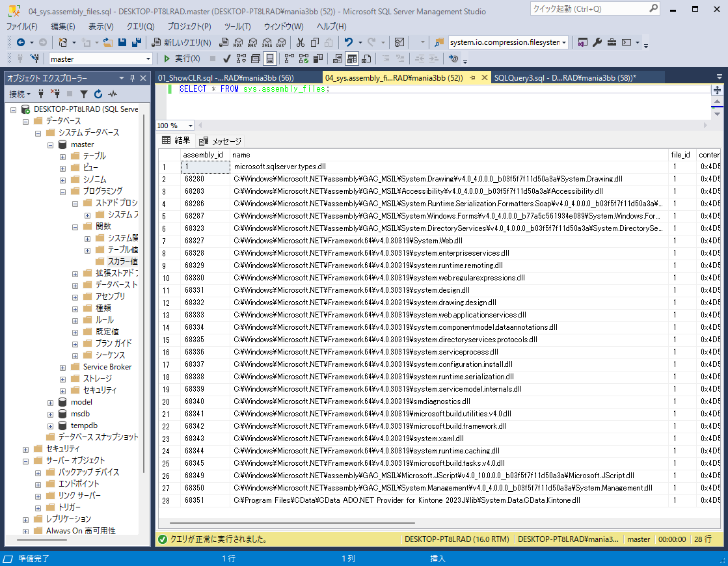Click the Save icon on the toolbar

[x=122, y=43]
